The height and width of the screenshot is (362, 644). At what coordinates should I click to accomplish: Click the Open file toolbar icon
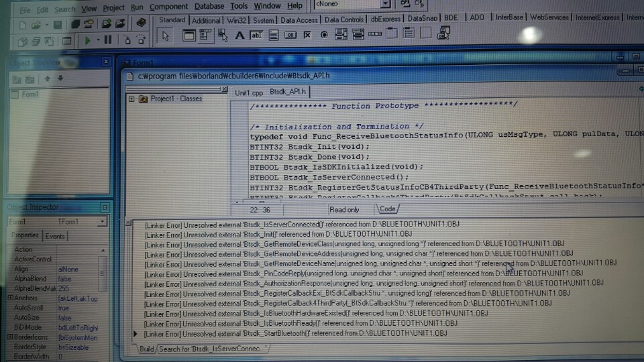pos(35,25)
